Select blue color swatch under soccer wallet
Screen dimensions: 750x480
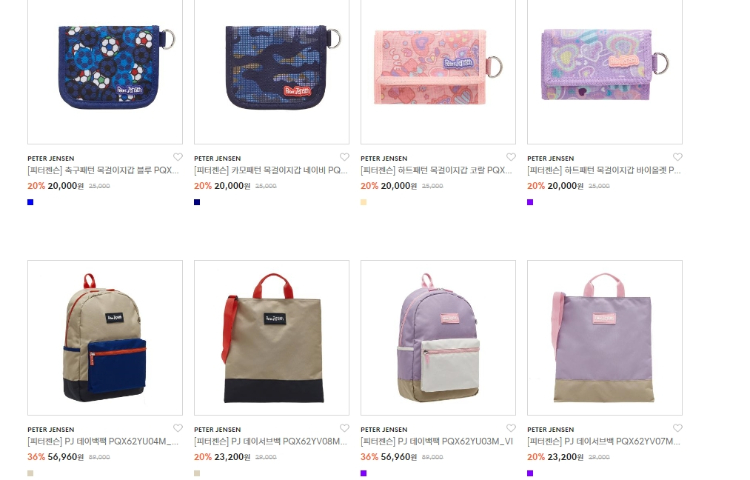30,202
